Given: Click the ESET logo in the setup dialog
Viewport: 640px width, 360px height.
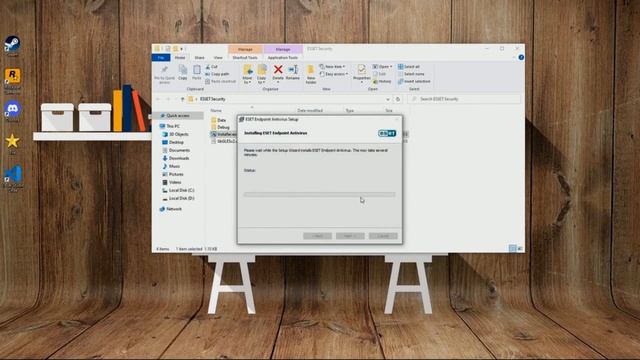Looking at the screenshot, I should tap(387, 133).
